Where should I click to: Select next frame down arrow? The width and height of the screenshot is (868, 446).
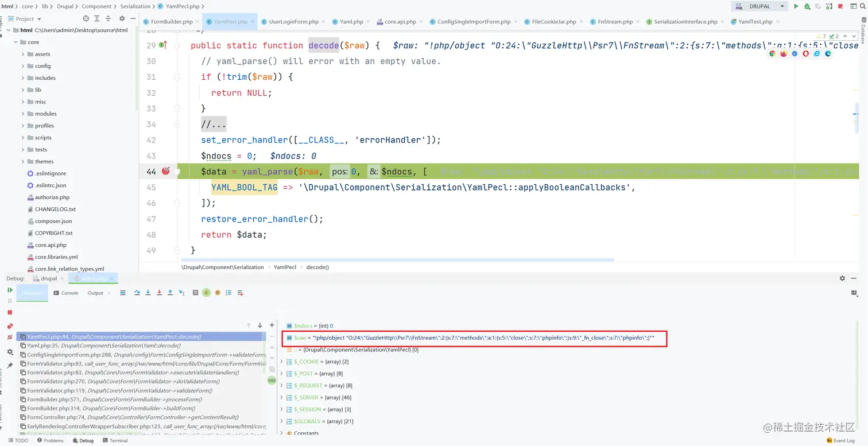(x=260, y=325)
